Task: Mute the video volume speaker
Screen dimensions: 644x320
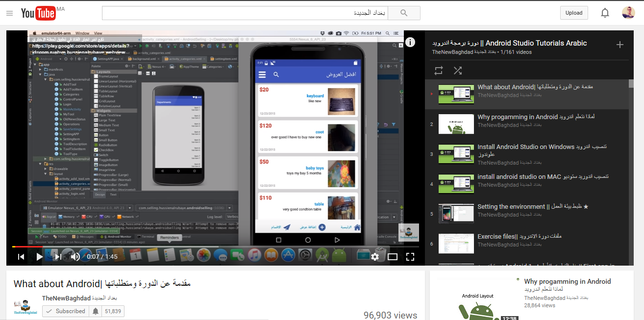Action: coord(75,256)
